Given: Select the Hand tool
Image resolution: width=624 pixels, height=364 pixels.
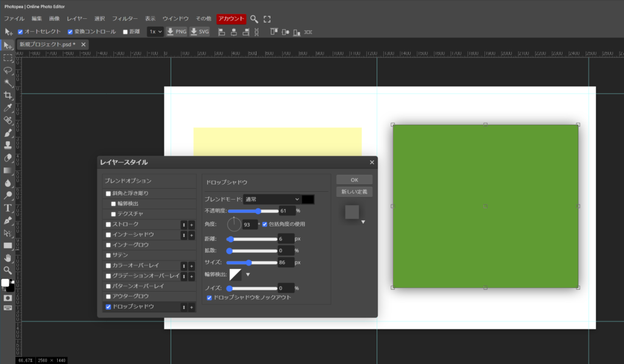Looking at the screenshot, I should pos(8,257).
